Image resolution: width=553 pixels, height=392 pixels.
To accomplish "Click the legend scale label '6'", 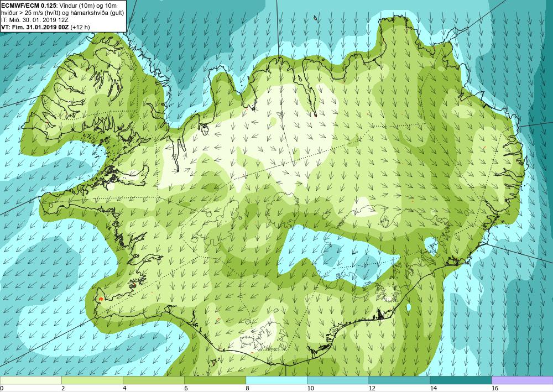I will pos(186,388).
